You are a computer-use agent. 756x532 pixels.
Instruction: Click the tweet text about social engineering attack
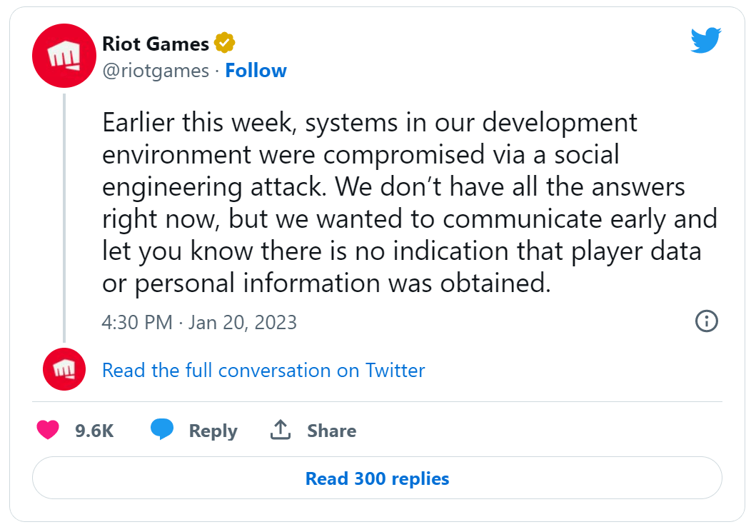tap(410, 203)
